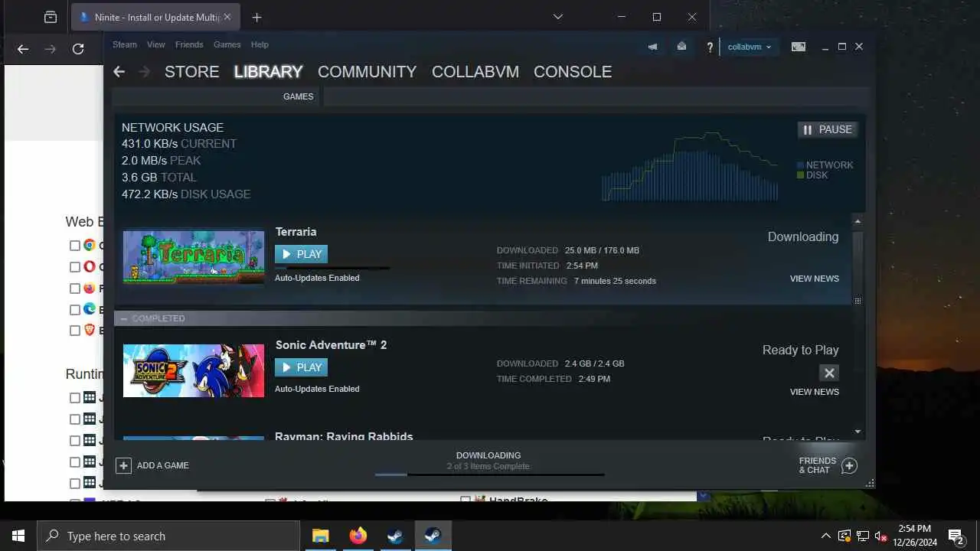Tick the first Runtimes checkbox on Ninite

[75, 398]
